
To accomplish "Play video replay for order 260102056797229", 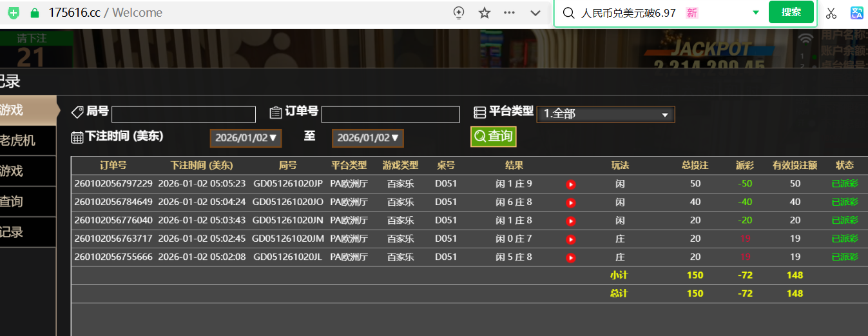I will pyautogui.click(x=570, y=184).
